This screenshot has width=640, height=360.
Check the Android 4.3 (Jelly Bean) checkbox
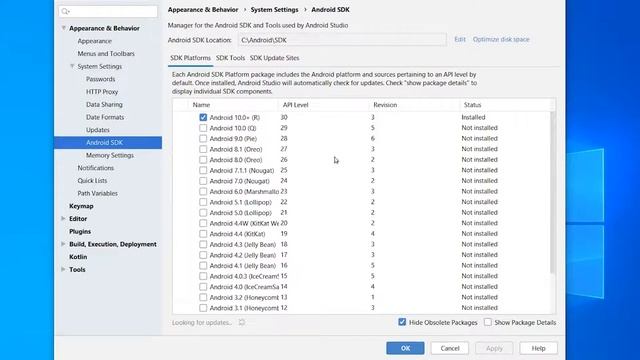203,244
